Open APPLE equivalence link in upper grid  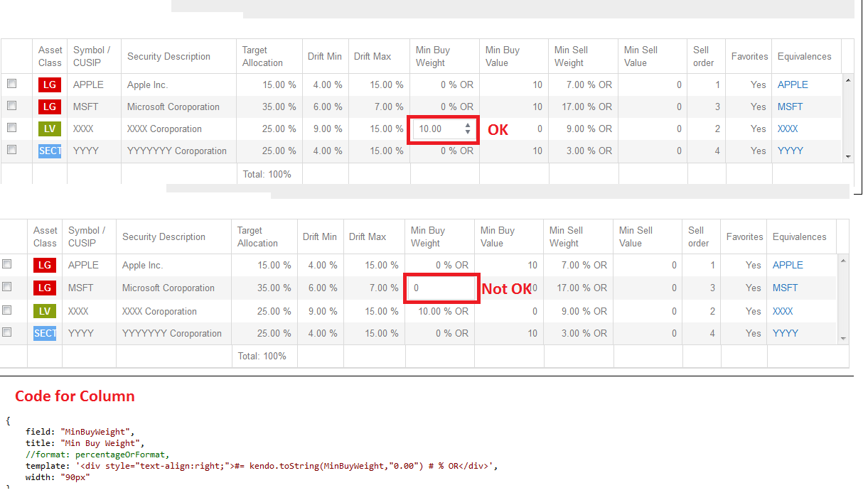[x=793, y=85]
